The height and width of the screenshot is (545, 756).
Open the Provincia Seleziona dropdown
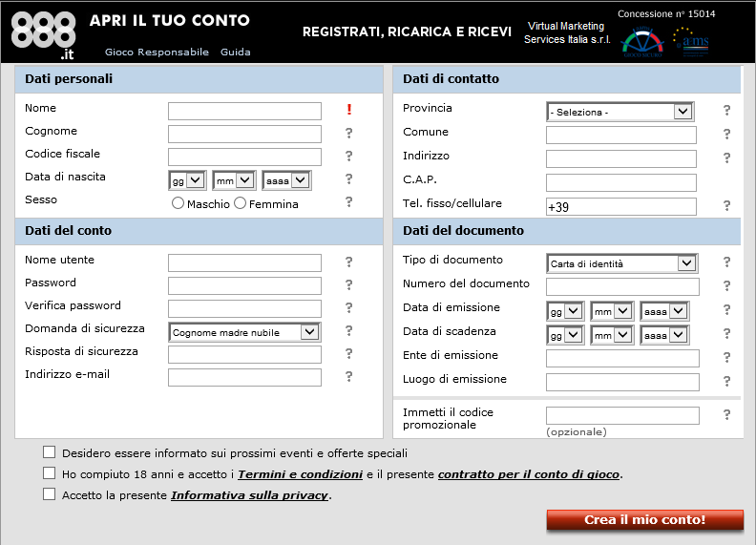(x=620, y=112)
